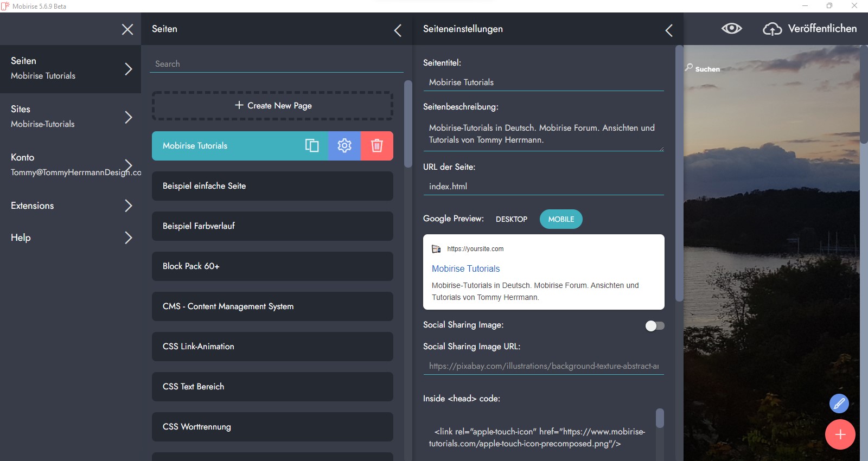Image resolution: width=868 pixels, height=461 pixels.
Task: Open the CSS Link-Animation page
Action: point(272,347)
